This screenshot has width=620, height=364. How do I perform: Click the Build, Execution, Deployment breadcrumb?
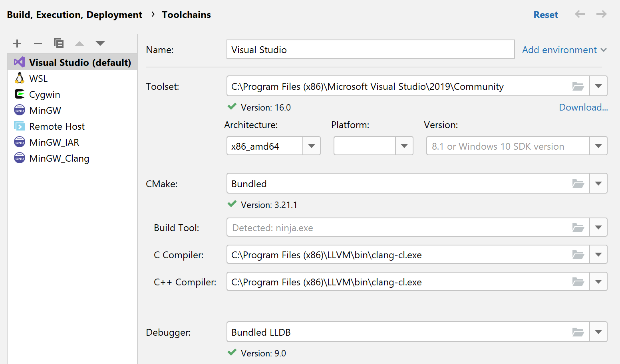[x=74, y=14]
